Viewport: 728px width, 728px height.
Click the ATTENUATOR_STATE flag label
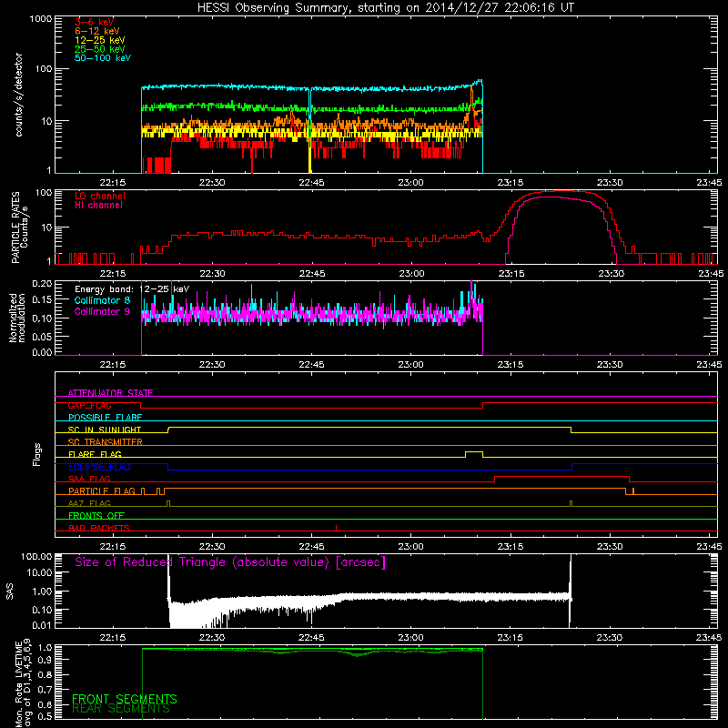click(110, 393)
